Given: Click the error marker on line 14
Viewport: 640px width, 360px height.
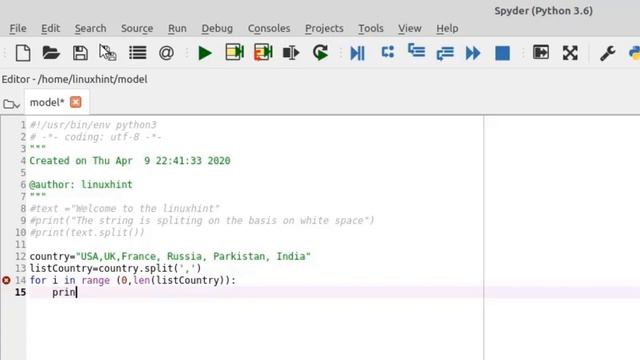Looking at the screenshot, I should click(x=6, y=280).
